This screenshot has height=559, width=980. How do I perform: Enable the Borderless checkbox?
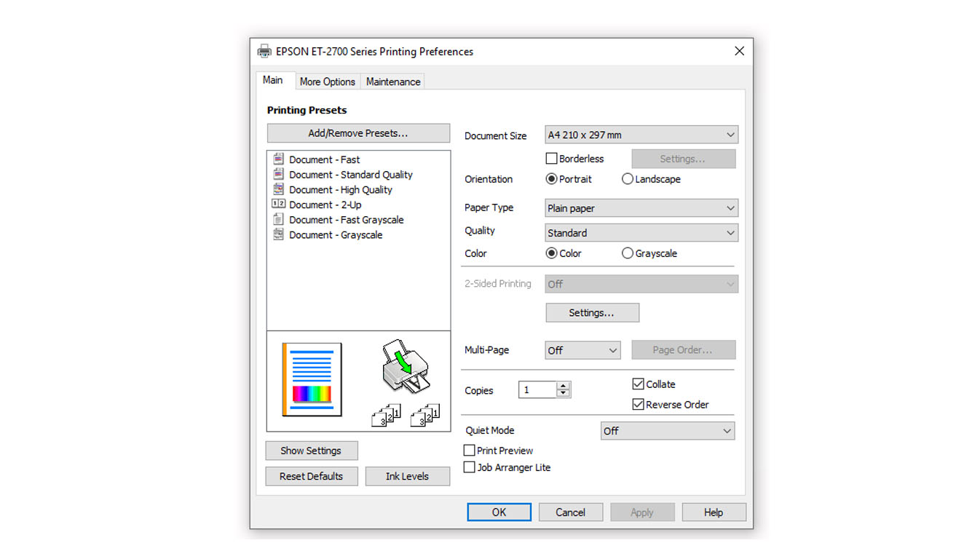pos(551,159)
